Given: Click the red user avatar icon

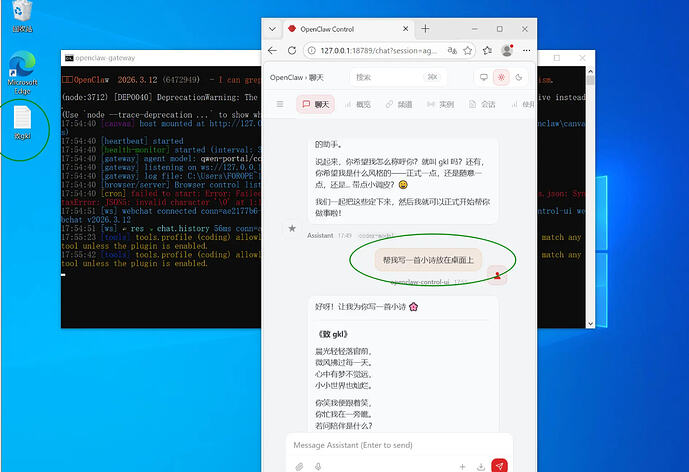Looking at the screenshot, I should pos(497,276).
